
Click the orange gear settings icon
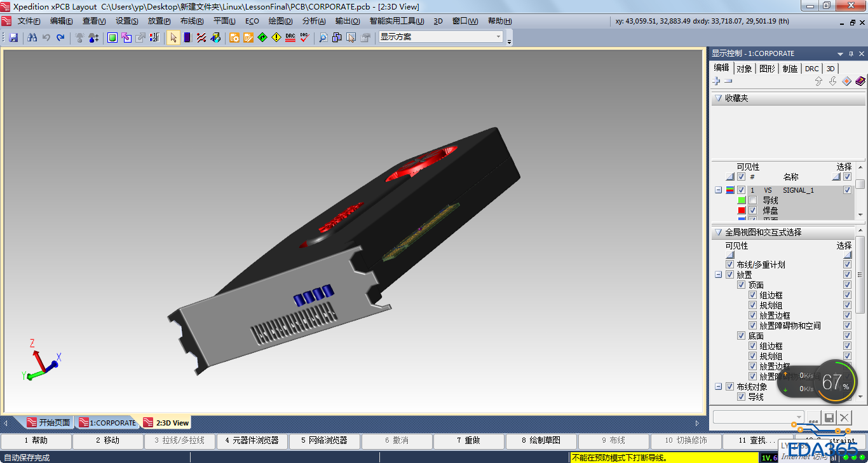point(234,38)
